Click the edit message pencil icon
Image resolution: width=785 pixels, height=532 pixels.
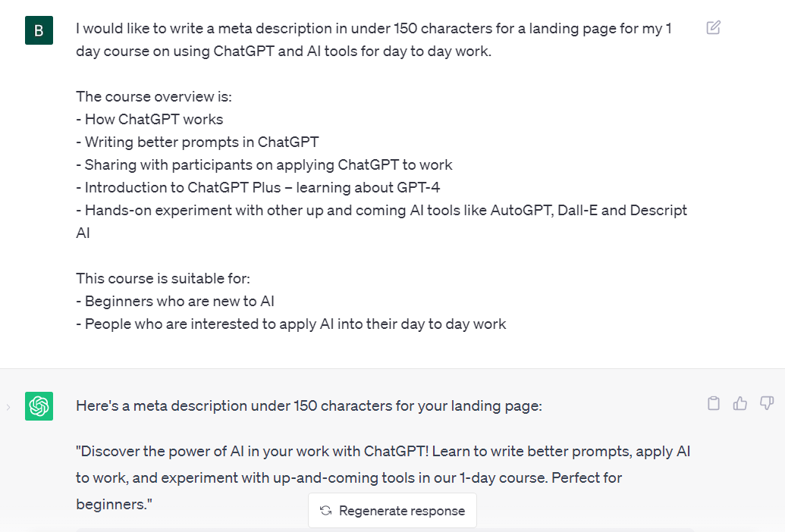click(713, 28)
